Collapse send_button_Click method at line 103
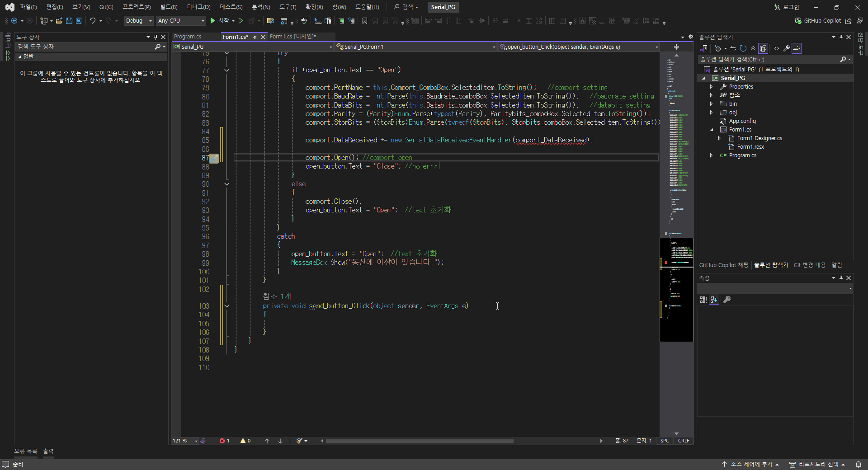This screenshot has width=868, height=470. click(x=227, y=306)
